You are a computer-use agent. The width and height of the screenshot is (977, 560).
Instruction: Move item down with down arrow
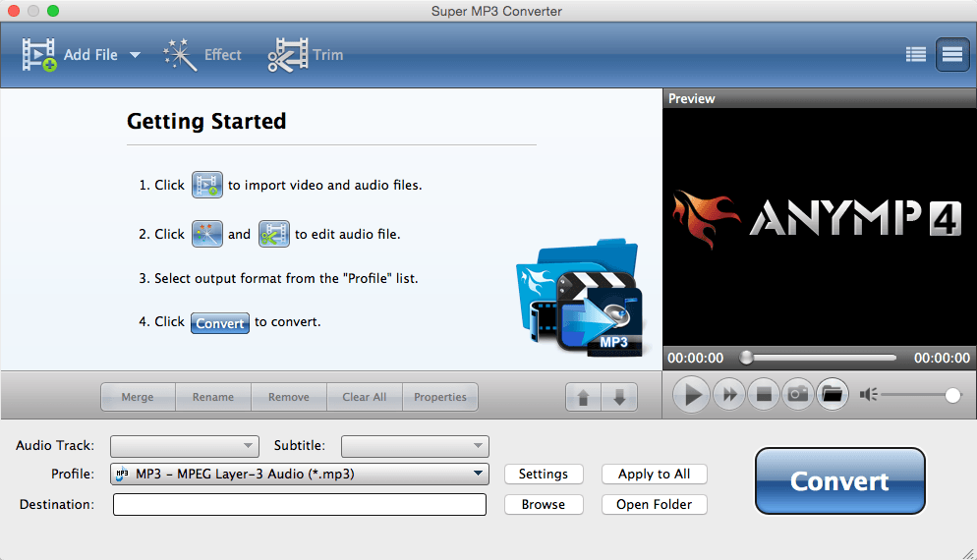pos(619,397)
